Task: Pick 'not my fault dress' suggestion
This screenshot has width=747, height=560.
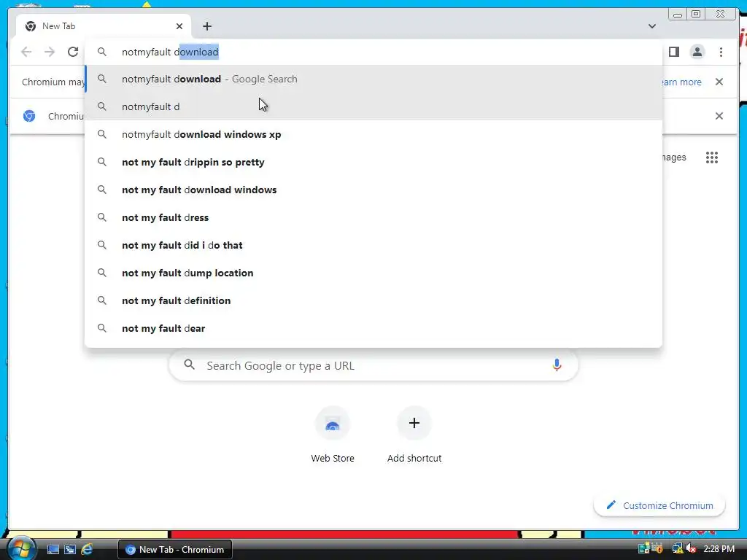Action: pyautogui.click(x=373, y=217)
